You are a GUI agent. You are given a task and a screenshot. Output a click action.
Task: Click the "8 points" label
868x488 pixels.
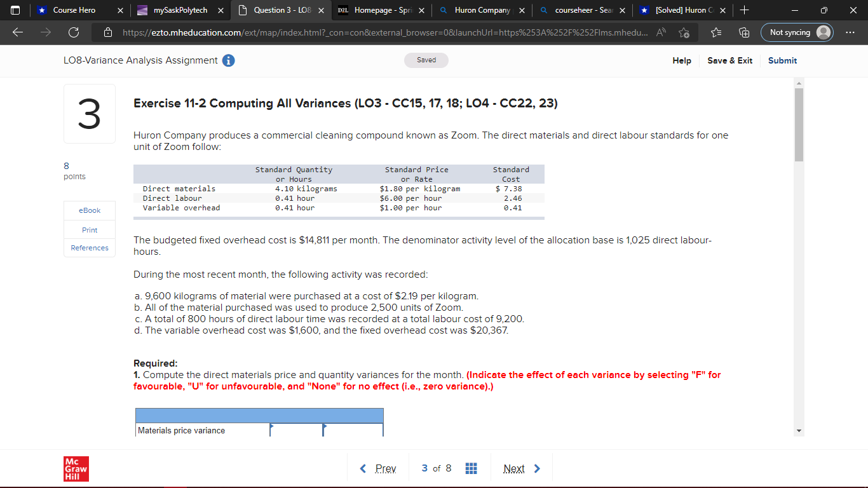(x=74, y=170)
